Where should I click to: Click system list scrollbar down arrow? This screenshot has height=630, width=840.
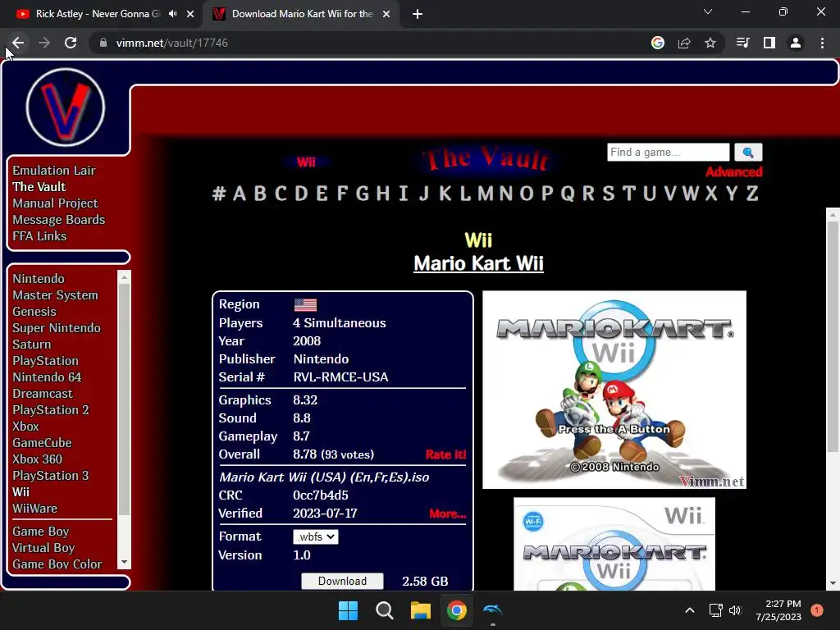[x=125, y=562]
